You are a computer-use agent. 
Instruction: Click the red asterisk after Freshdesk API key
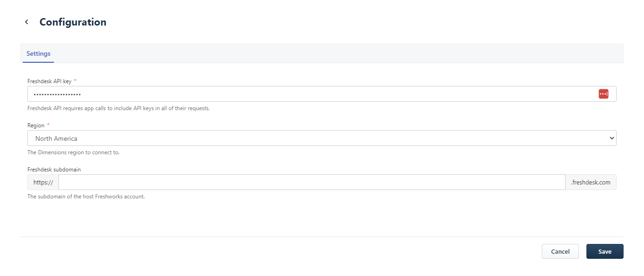click(75, 81)
